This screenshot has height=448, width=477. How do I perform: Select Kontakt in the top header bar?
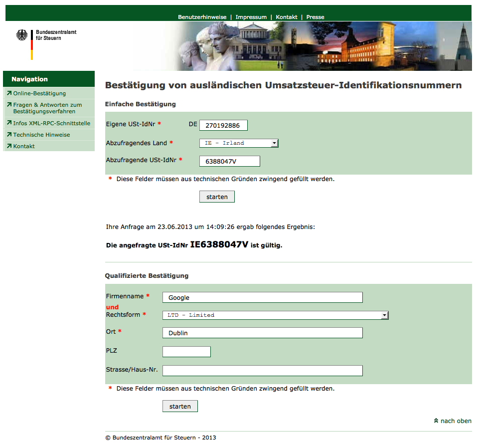[x=287, y=17]
